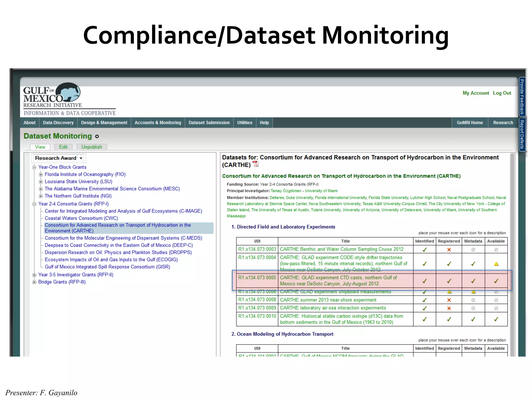Select the DEEP-C consortium tree item
The width and height of the screenshot is (532, 399).
(x=119, y=245)
